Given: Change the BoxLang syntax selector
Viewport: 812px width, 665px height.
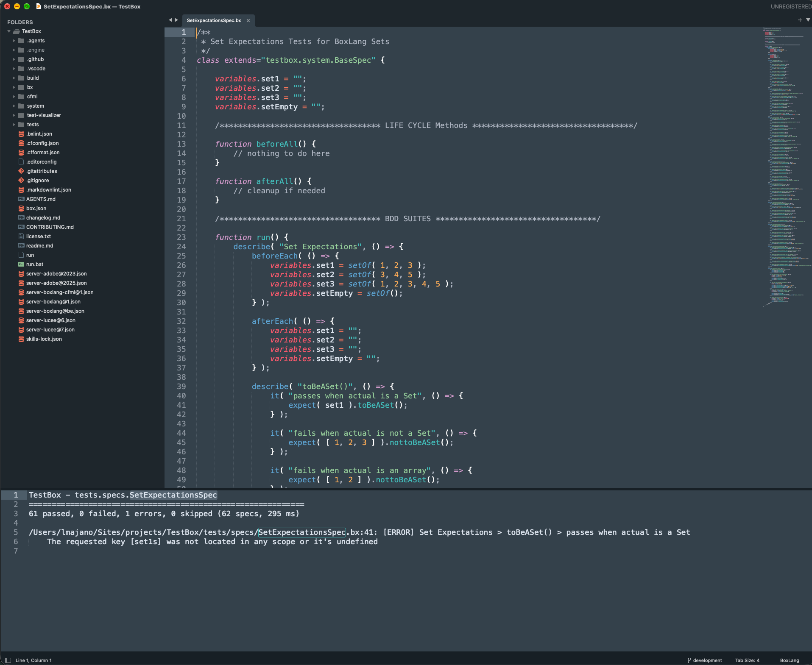Looking at the screenshot, I should pos(790,660).
